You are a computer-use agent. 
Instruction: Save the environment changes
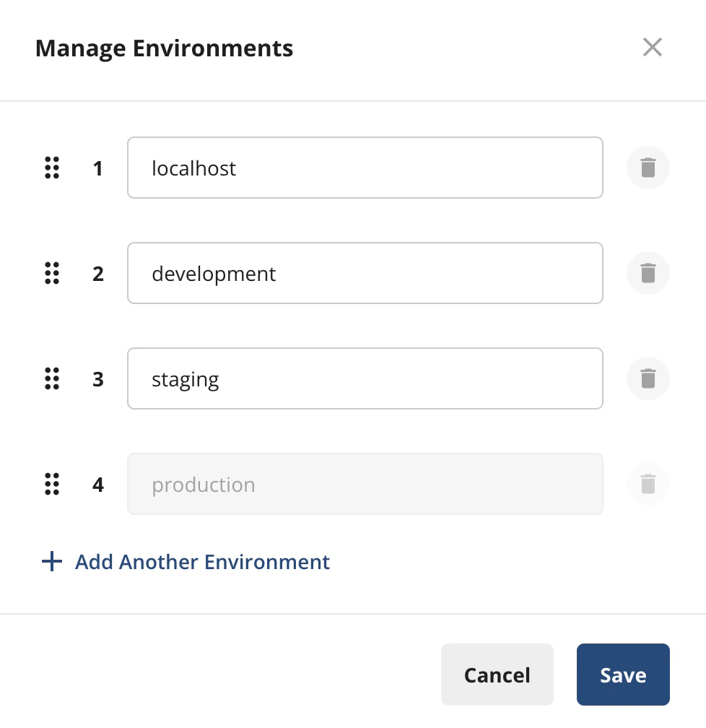[x=623, y=675]
